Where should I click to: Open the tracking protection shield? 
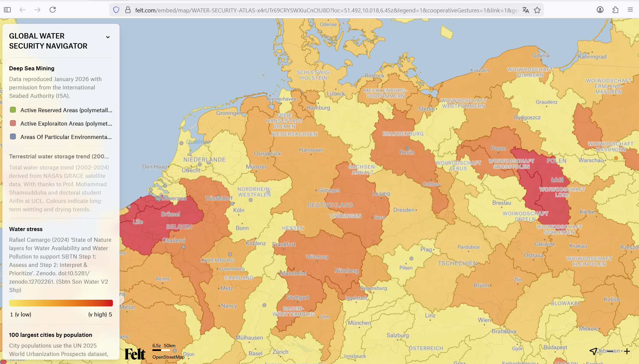(116, 10)
